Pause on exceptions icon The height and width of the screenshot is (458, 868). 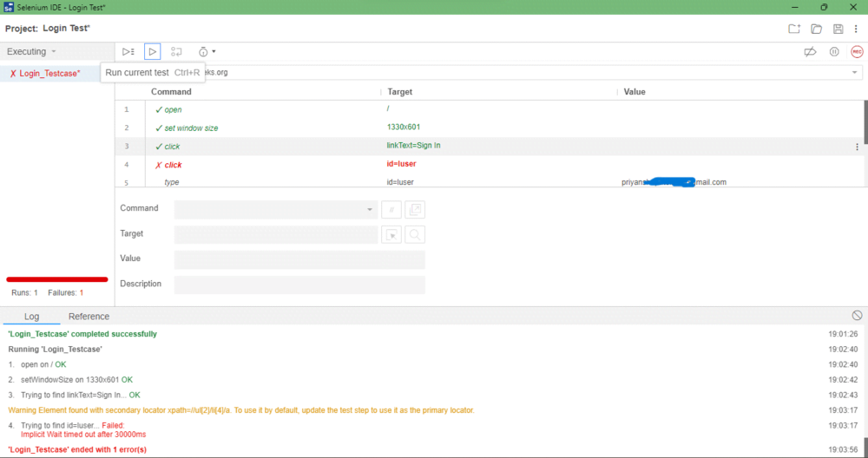[x=834, y=51]
